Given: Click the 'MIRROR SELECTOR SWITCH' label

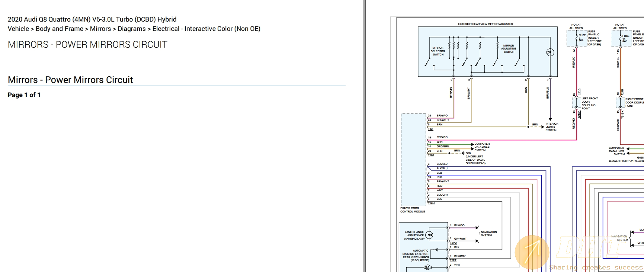Looking at the screenshot, I should 438,51.
